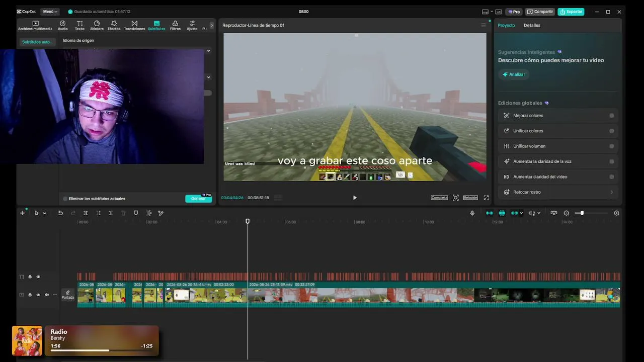644x362 pixels.
Task: Toggle main track magnet
Action: pyautogui.click(x=489, y=213)
